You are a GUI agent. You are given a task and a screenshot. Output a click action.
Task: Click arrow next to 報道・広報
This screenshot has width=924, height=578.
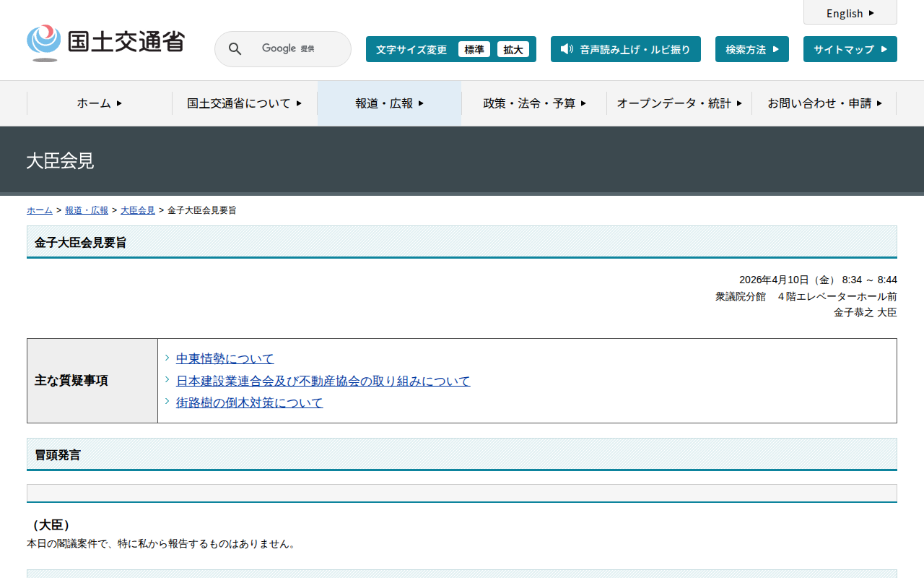[x=422, y=103]
